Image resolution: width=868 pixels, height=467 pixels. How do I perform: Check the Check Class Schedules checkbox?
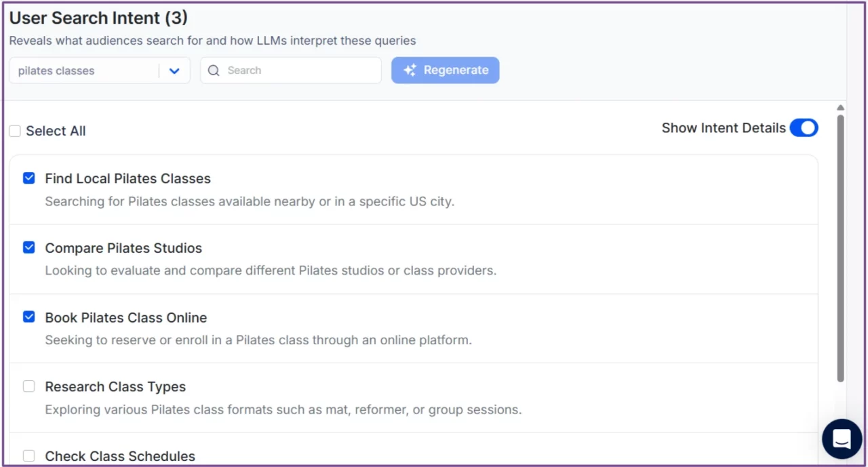(29, 456)
